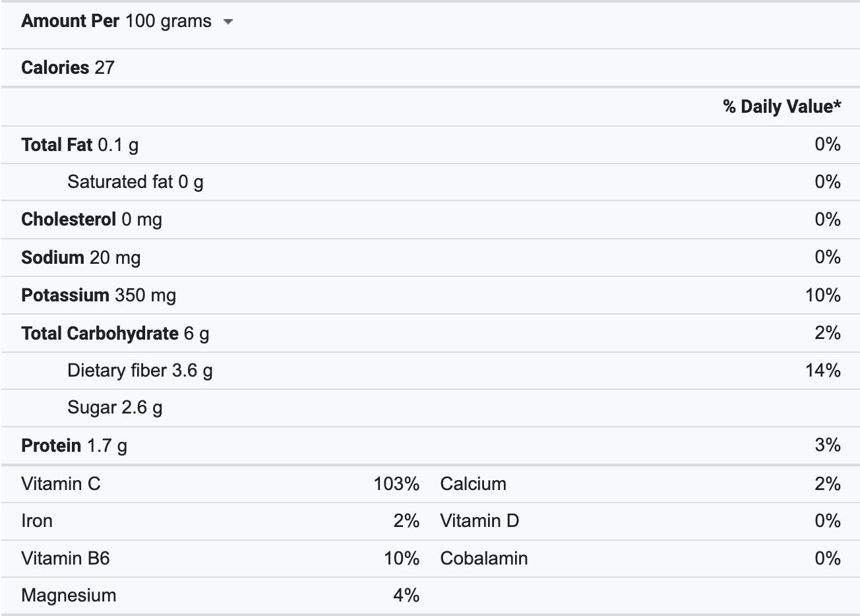Click the Saturated fat entry
Viewport: 860px width, 616px height.
click(x=135, y=181)
